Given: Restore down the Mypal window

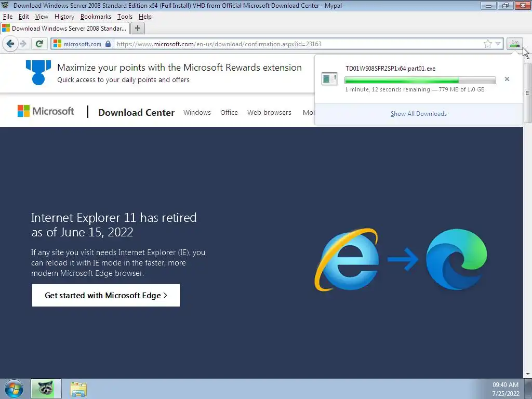Looking at the screenshot, I should click(505, 5).
